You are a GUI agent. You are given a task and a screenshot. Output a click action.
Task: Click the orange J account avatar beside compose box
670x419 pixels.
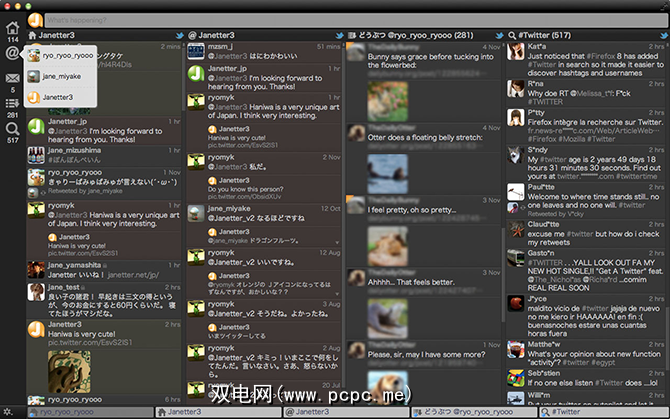pos(35,20)
